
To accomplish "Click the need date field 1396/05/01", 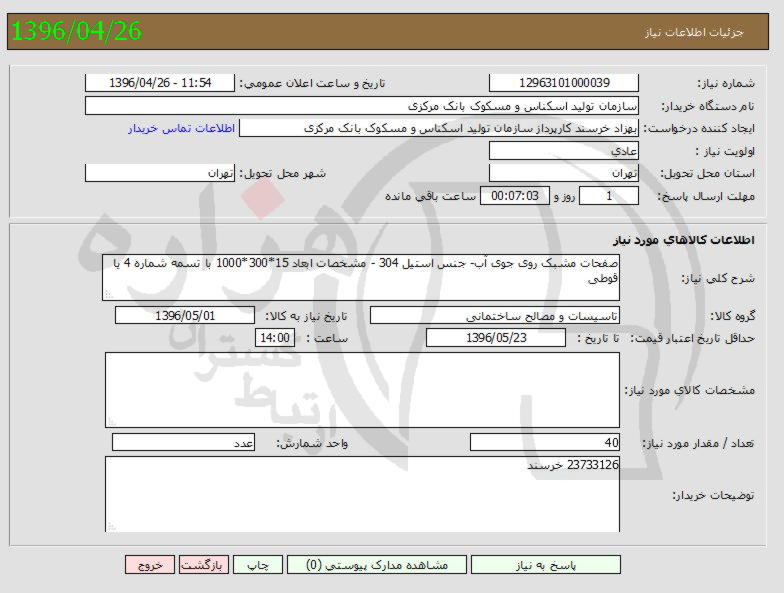I will coord(185,316).
